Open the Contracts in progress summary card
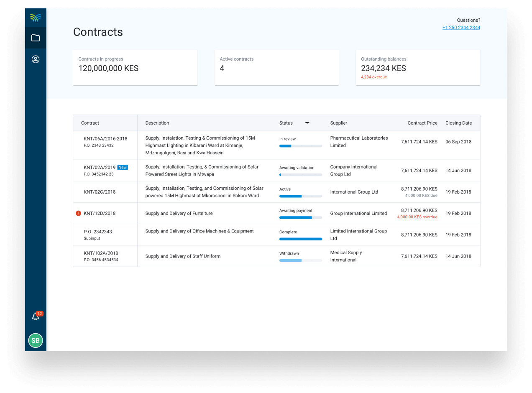Viewport: 532px width, 393px height. coord(135,68)
